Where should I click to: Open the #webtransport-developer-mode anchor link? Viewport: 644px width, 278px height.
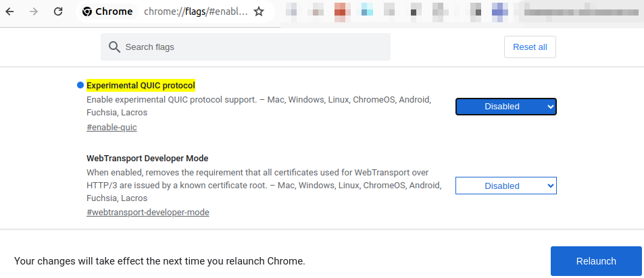(x=148, y=212)
